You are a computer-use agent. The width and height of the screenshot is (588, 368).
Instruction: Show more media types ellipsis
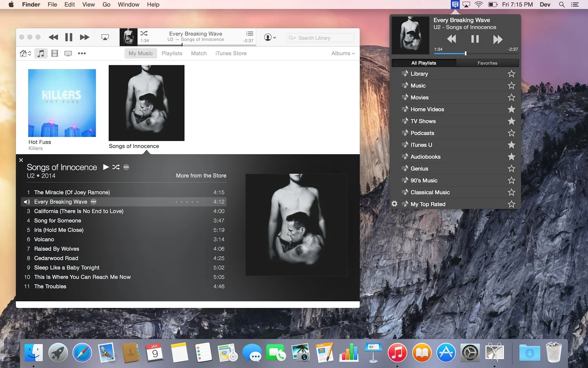click(82, 53)
